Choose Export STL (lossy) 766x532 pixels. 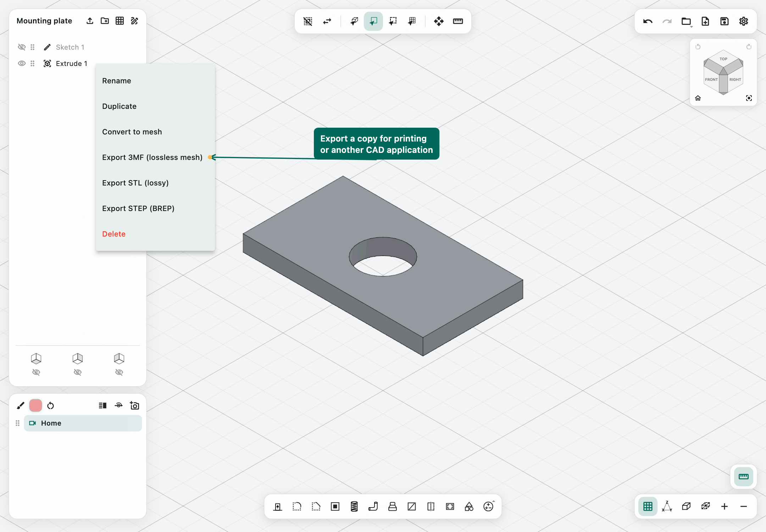click(x=155, y=183)
